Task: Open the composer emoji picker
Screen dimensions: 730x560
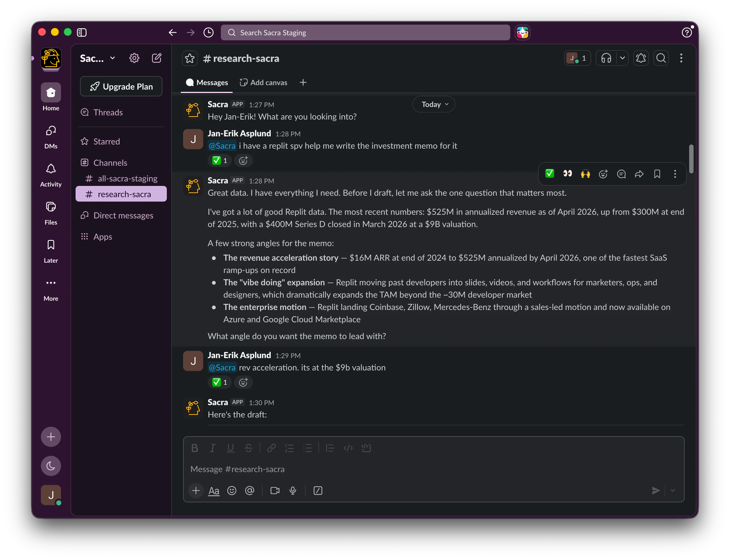Action: pos(231,491)
